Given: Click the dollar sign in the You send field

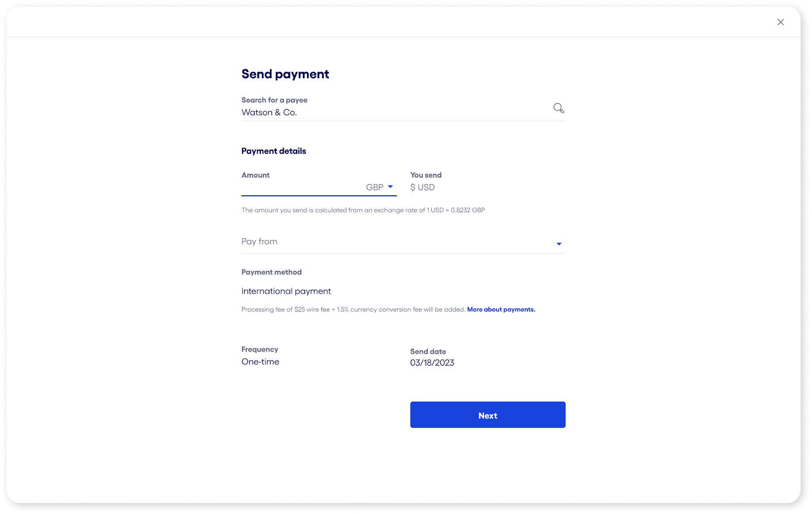Looking at the screenshot, I should tap(413, 187).
